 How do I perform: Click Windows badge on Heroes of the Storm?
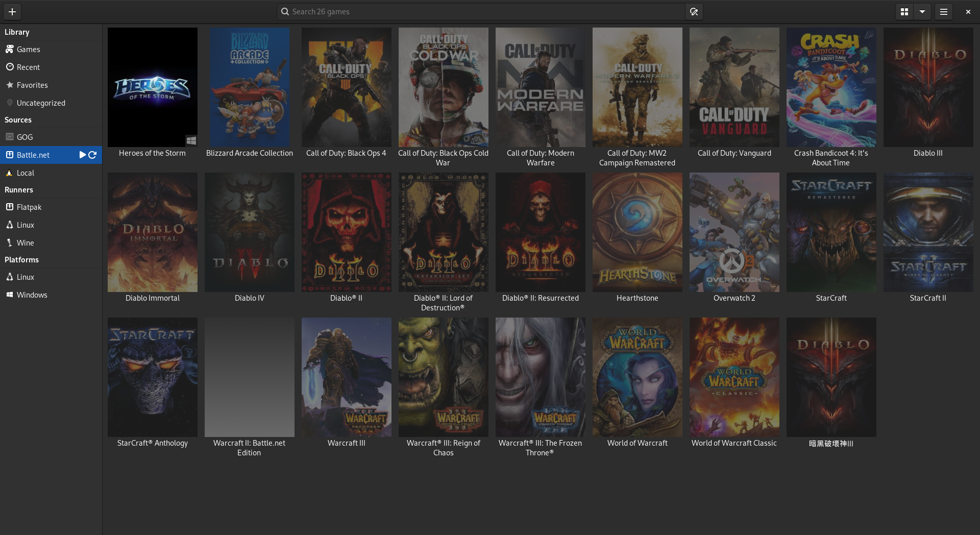(x=191, y=140)
